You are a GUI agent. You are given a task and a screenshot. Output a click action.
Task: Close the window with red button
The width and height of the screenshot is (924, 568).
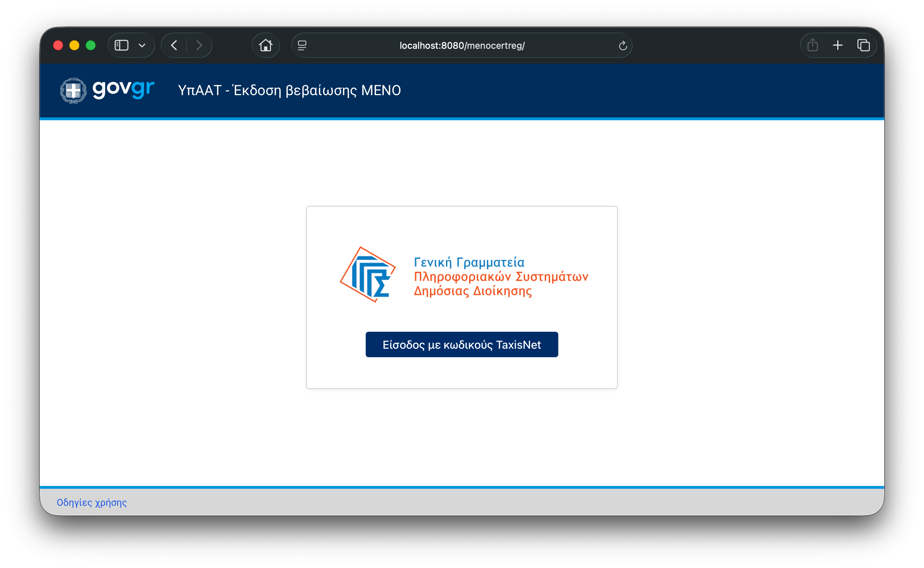(x=58, y=46)
